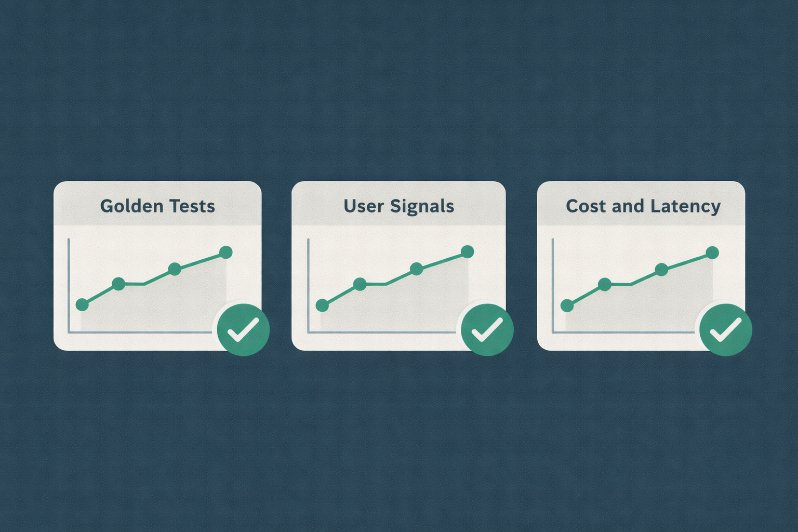Click the green checkmark on Cost and Latency card

tap(726, 329)
